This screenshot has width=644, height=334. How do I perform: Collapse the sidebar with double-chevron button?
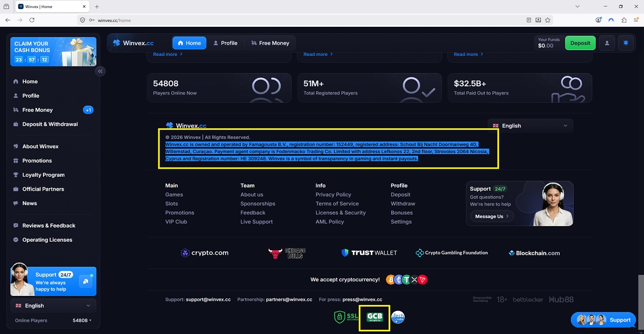(x=100, y=71)
